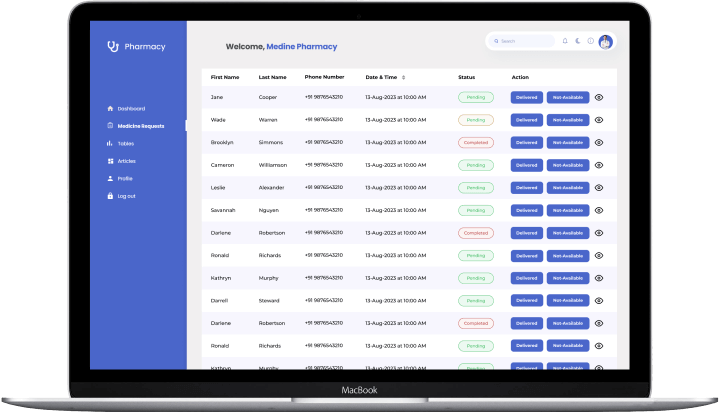Click the Pending status badge for Wade Warren

click(475, 120)
